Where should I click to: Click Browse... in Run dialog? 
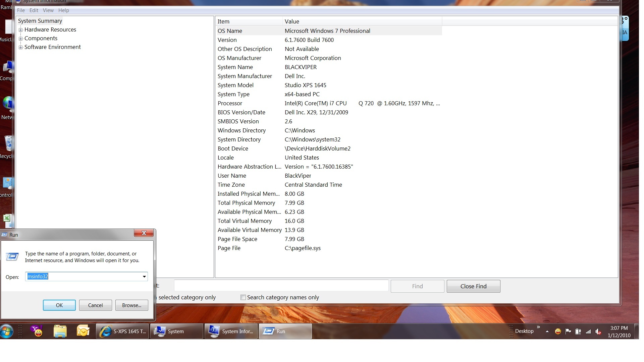[132, 305]
